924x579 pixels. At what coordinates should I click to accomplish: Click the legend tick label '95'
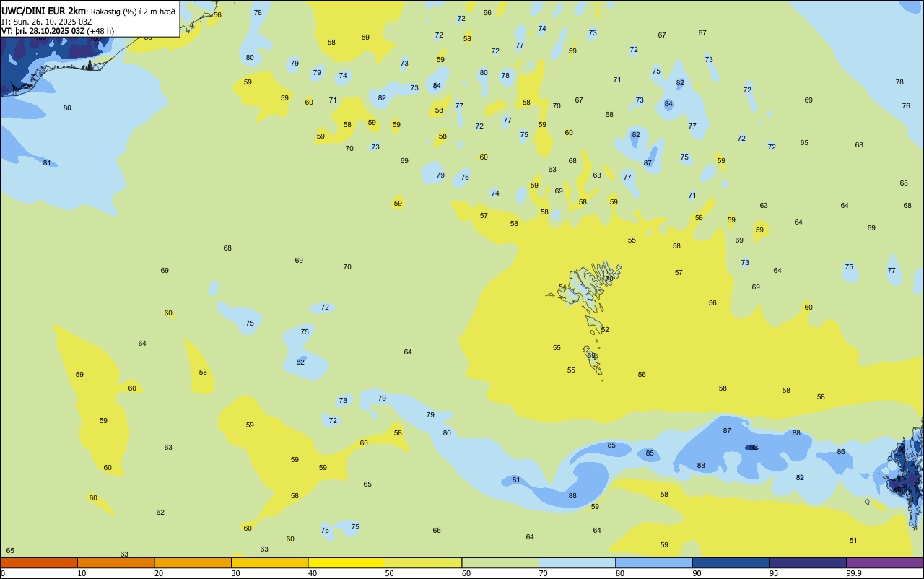coord(774,573)
